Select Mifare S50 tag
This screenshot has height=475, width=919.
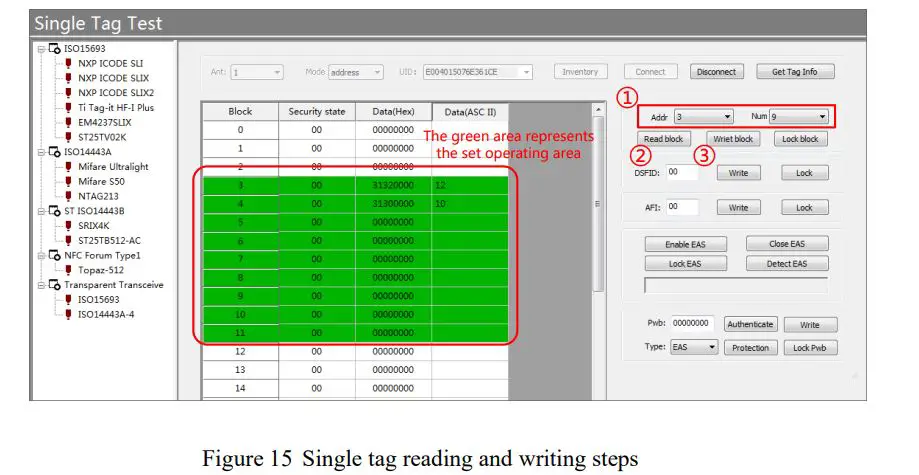tap(101, 181)
